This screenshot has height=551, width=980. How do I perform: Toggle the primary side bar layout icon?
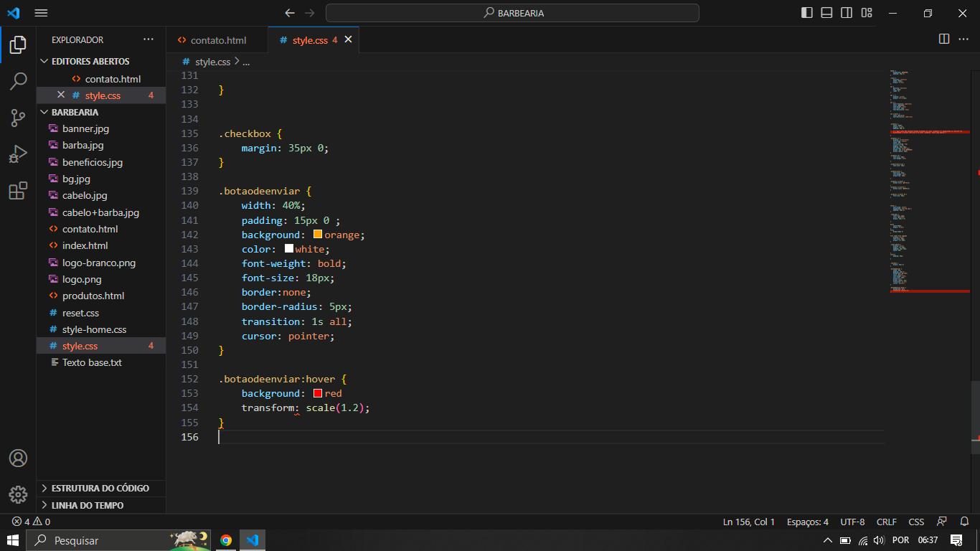coord(807,13)
